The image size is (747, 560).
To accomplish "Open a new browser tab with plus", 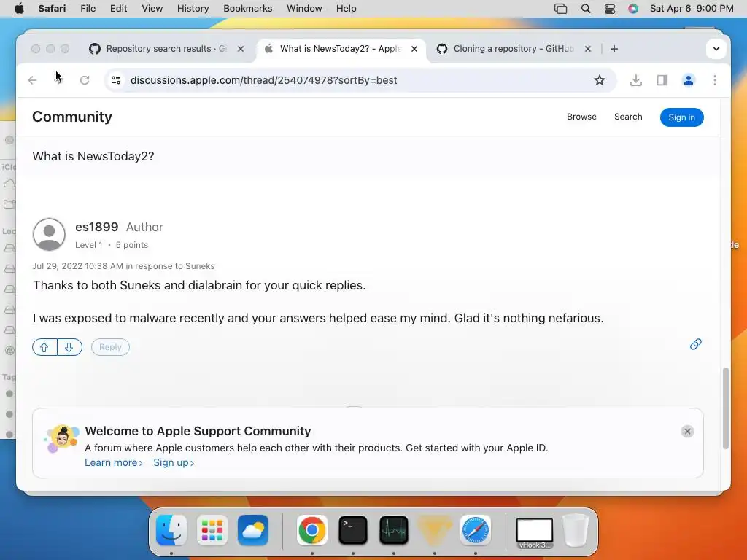I will coord(614,49).
